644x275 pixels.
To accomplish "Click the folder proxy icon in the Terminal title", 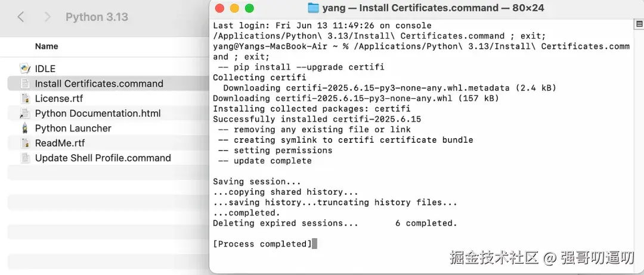I will pyautogui.click(x=314, y=8).
